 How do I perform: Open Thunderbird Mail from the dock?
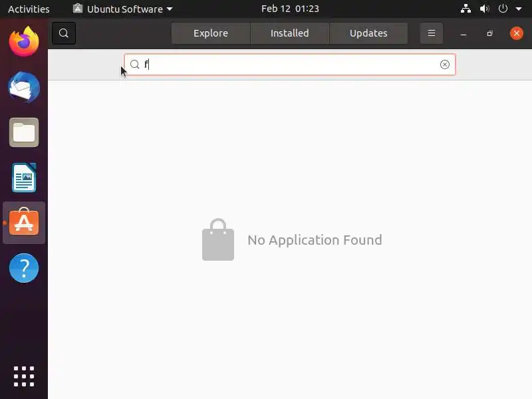click(x=24, y=87)
